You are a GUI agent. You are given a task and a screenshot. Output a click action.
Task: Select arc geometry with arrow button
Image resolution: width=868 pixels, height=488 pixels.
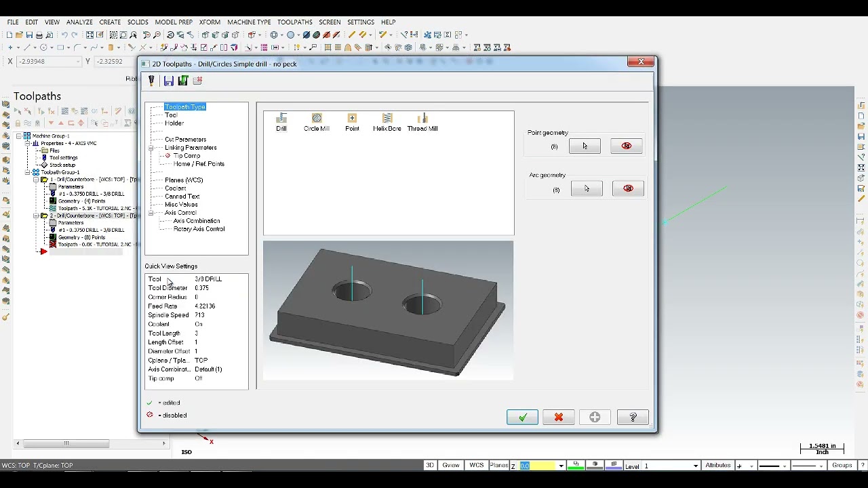(587, 188)
